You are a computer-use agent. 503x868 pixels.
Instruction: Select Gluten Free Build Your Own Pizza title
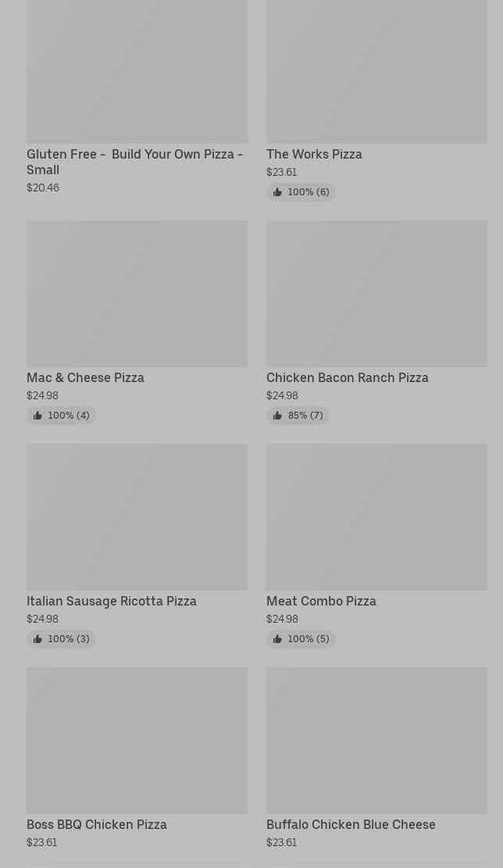click(x=135, y=162)
